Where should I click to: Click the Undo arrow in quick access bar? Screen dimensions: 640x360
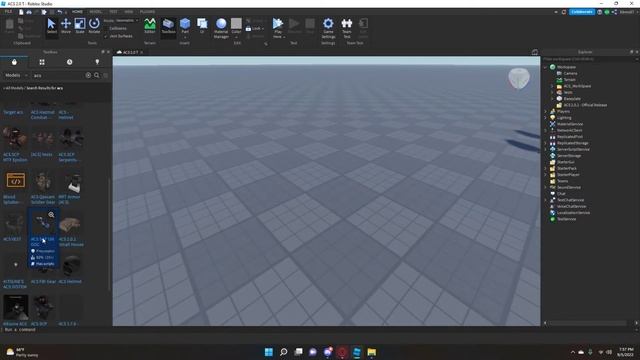60,12
